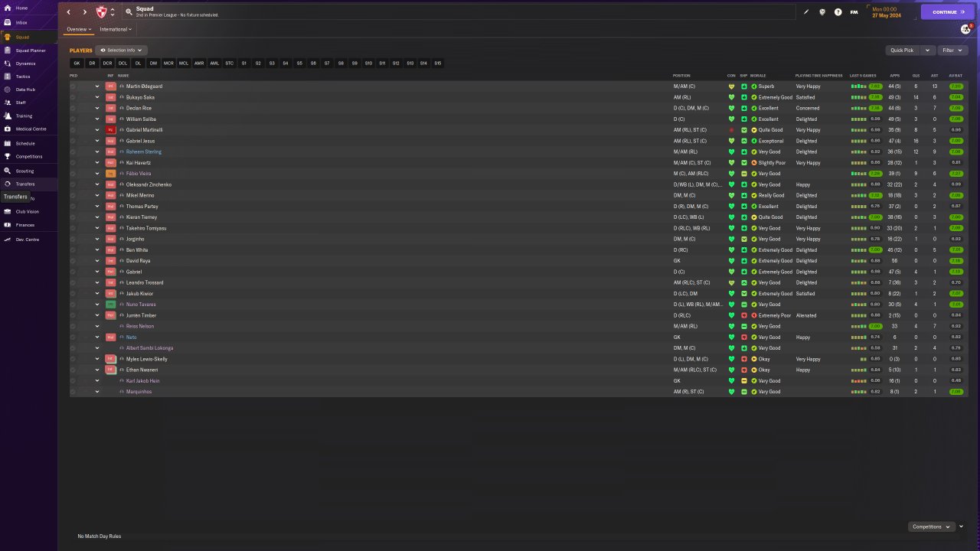Click the Inbox sidebar icon
The width and height of the screenshot is (980, 551).
pyautogui.click(x=7, y=22)
